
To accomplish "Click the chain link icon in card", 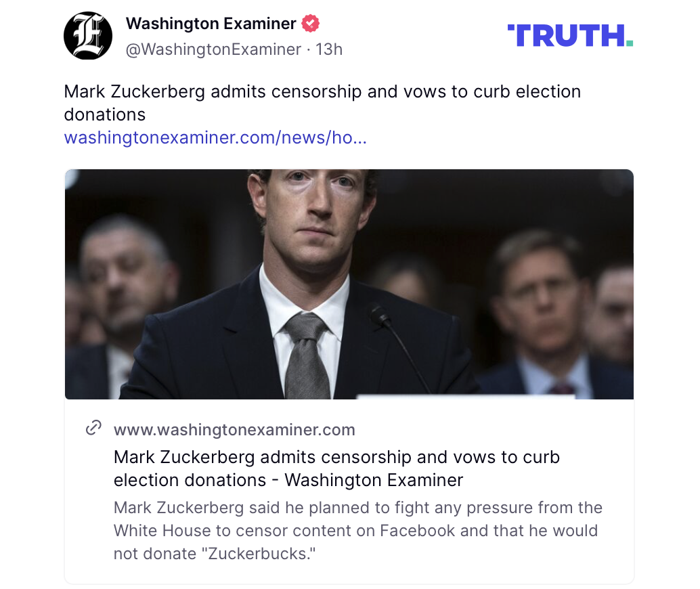I will click(x=93, y=428).
